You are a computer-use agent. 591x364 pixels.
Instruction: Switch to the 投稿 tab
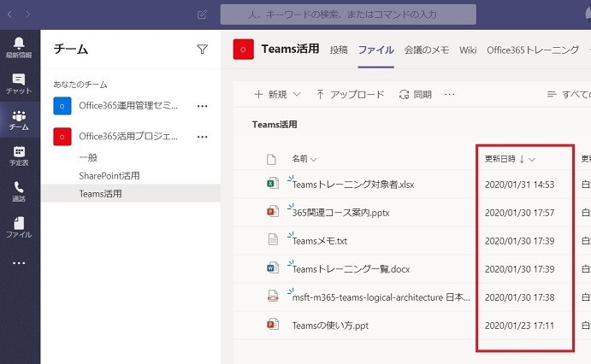click(x=339, y=50)
